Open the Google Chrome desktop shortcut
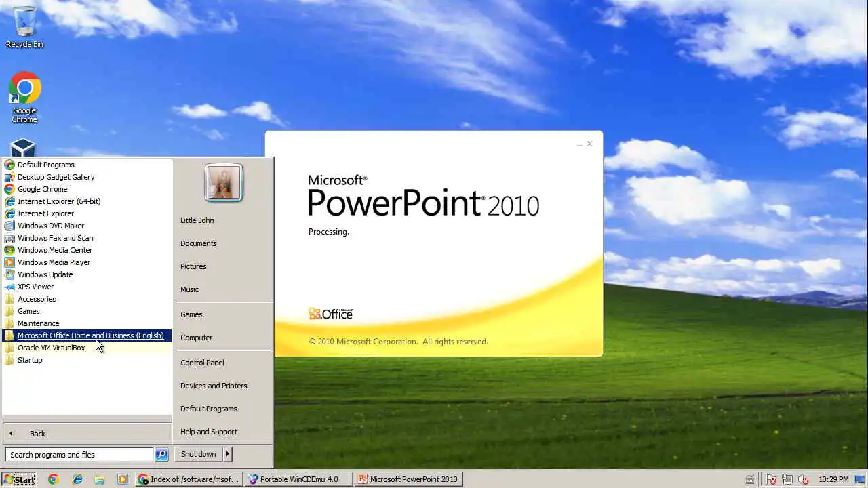 point(24,98)
